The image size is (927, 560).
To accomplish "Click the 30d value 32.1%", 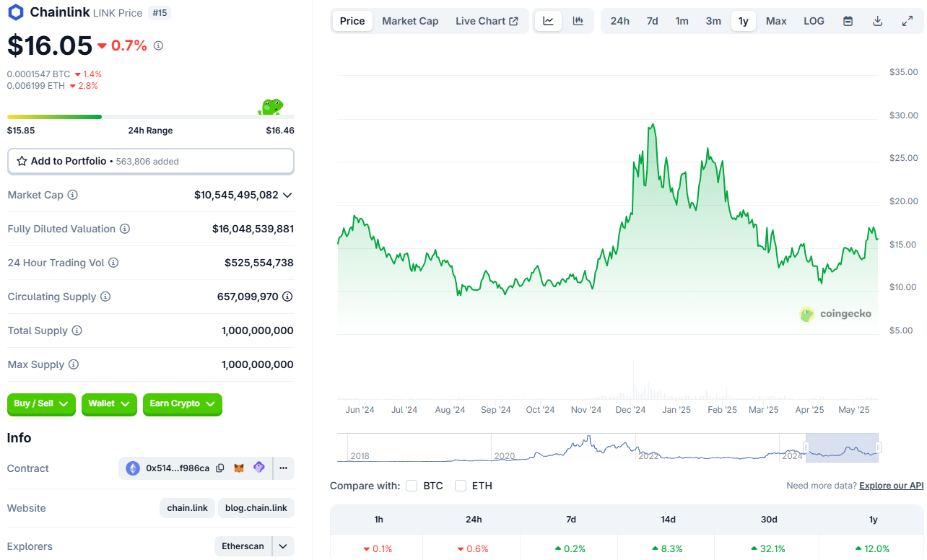I will 769,548.
